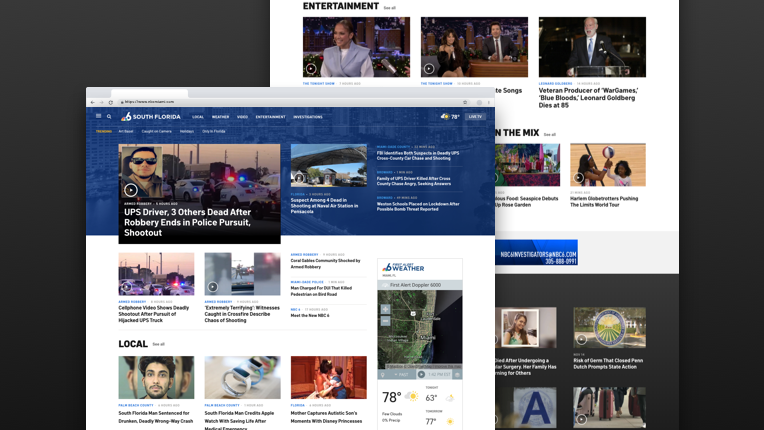Open the PAST dropdown in radar widget
Image resolution: width=764 pixels, height=430 pixels.
(401, 374)
